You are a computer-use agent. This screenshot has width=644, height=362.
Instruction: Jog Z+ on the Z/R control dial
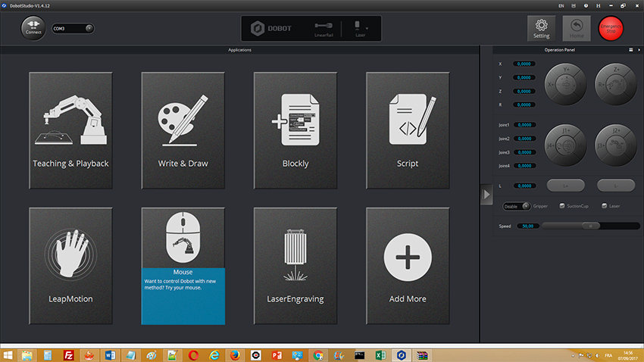[x=616, y=70]
